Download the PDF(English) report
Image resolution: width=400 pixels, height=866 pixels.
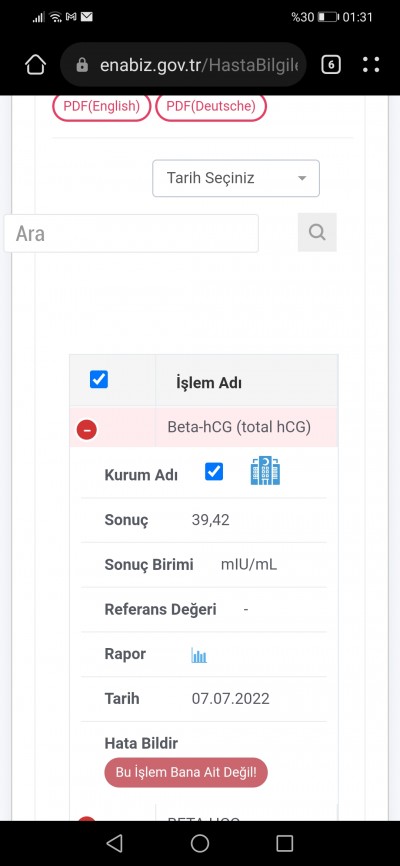(x=101, y=106)
